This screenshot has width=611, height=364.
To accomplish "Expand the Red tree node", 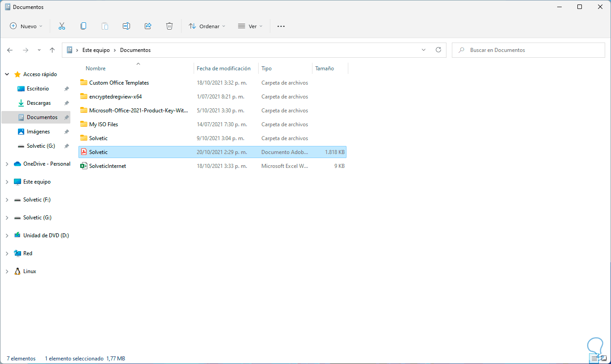I will 7,253.
